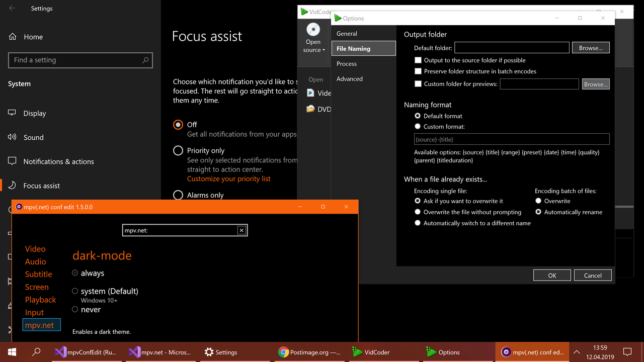
Task: Enable Output to the source folder if possible
Action: [418, 60]
